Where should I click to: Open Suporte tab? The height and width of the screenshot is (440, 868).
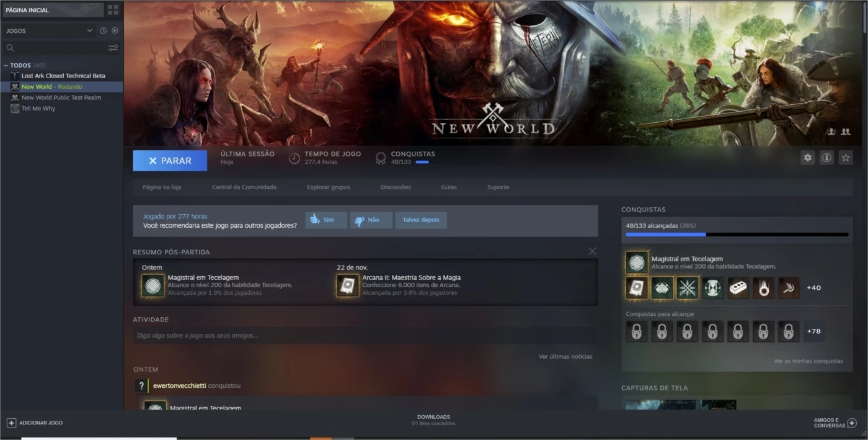[x=498, y=187]
